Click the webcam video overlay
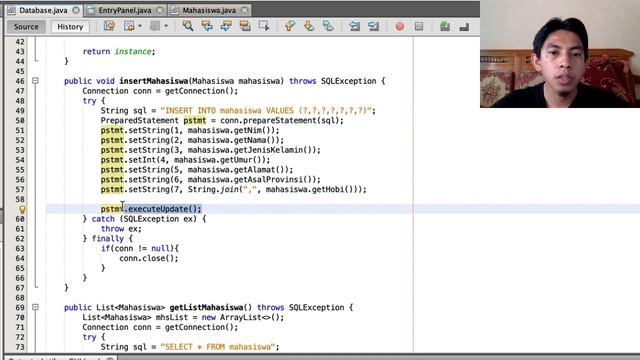The height and width of the screenshot is (360, 640). pos(560,54)
